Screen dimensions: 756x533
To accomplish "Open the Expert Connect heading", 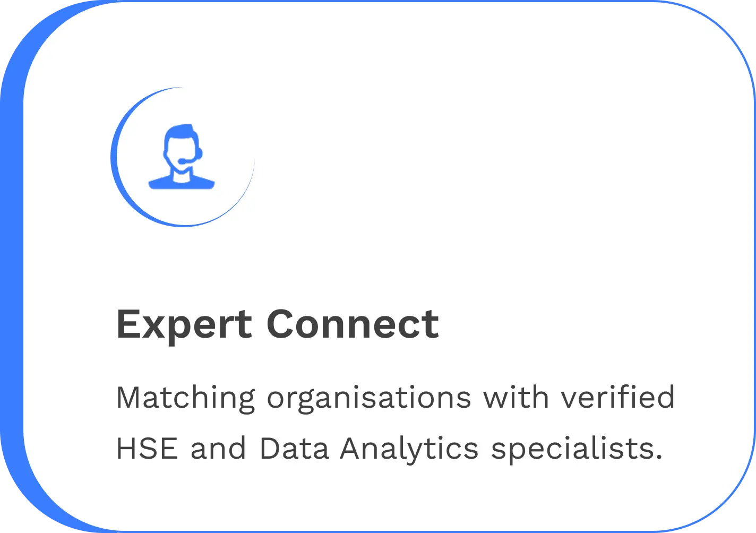I will click(x=277, y=324).
